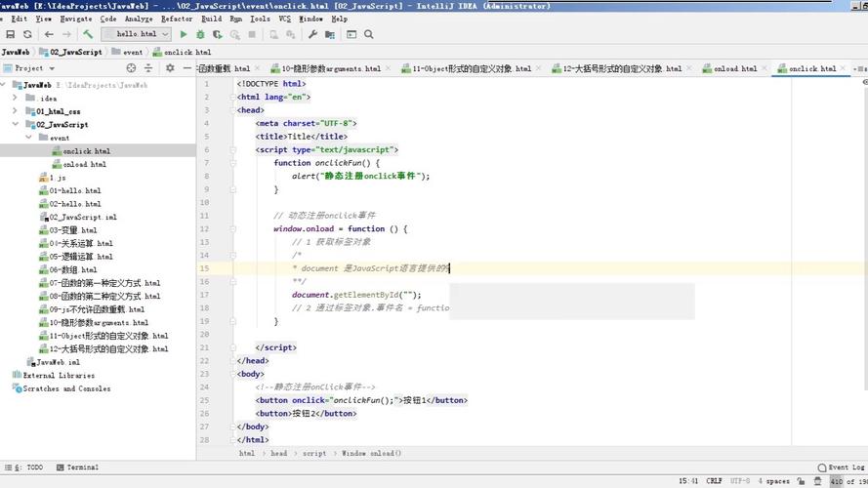The image size is (868, 488).
Task: Switch to 12-大括号形式的自定义对象.html tab
Action: [622, 68]
